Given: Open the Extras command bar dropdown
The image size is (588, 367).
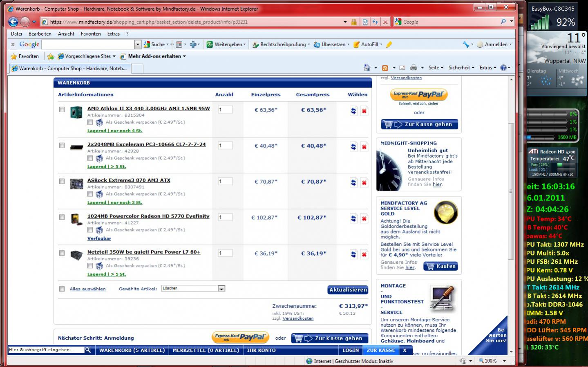Looking at the screenshot, I should pyautogui.click(x=488, y=68).
